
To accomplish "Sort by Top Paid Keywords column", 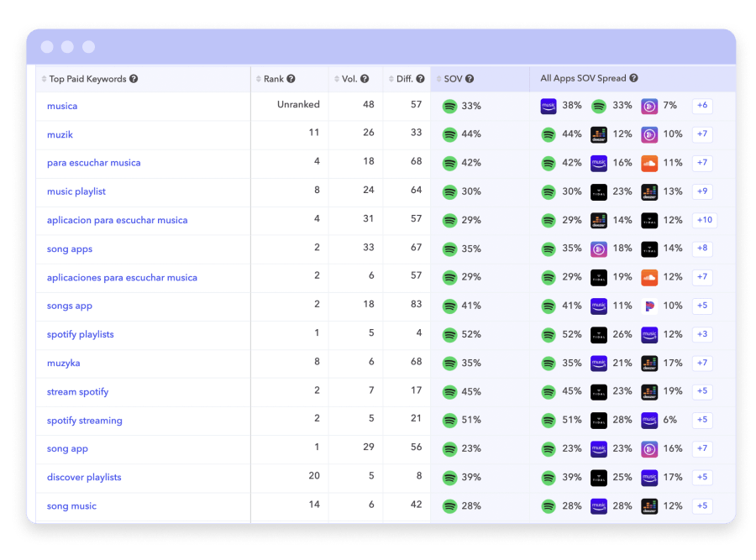I will 44,79.
